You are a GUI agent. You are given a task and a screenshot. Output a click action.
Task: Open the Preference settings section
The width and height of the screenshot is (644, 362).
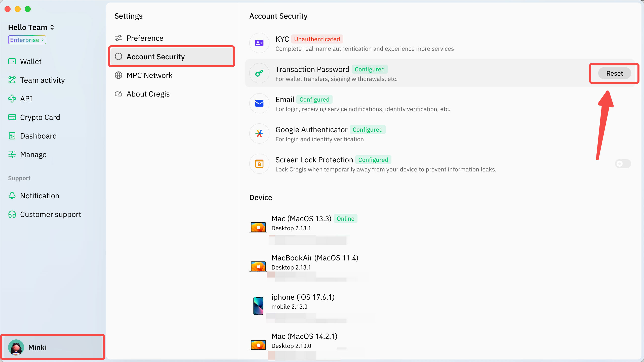pos(145,38)
